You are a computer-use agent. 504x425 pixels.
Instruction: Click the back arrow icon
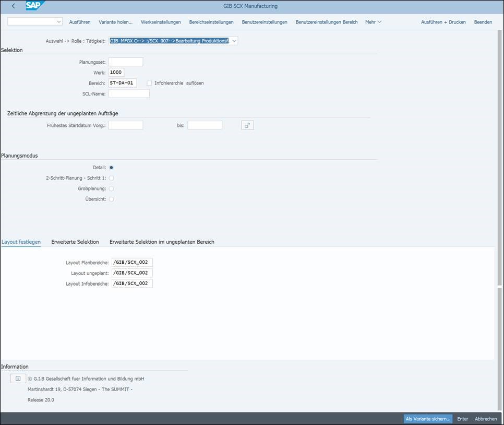13,6
